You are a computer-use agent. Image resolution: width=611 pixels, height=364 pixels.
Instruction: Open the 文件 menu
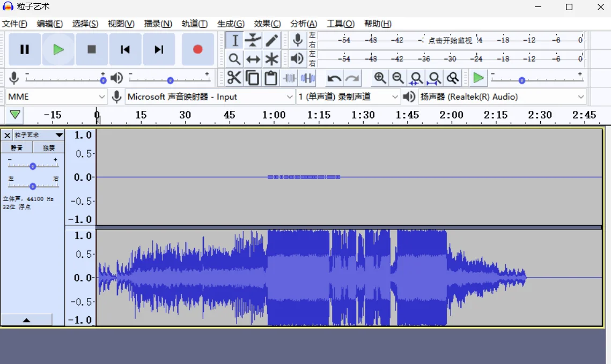point(14,24)
